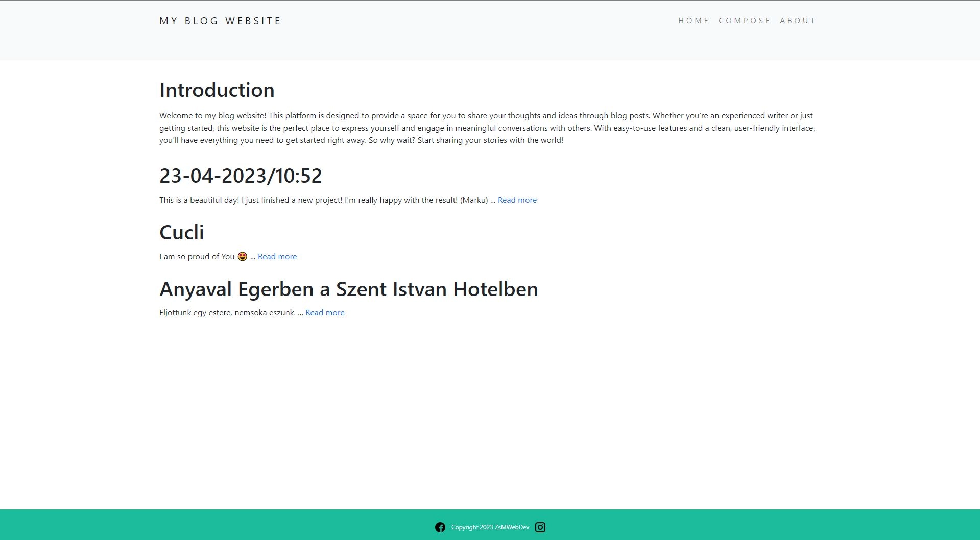The image size is (980, 540).
Task: Click the 'Eljottunk egy estere' excerpt text
Action: coord(227,313)
